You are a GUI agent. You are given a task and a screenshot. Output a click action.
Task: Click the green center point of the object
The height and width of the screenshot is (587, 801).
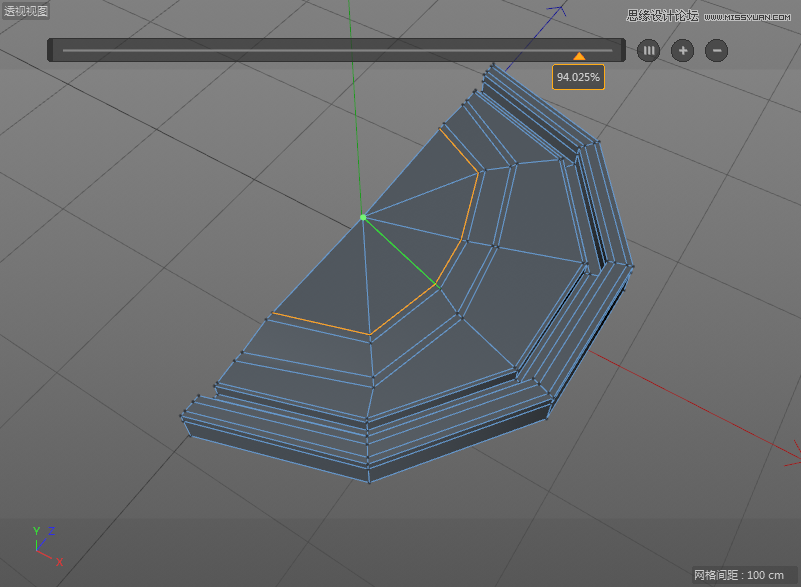pos(362,217)
